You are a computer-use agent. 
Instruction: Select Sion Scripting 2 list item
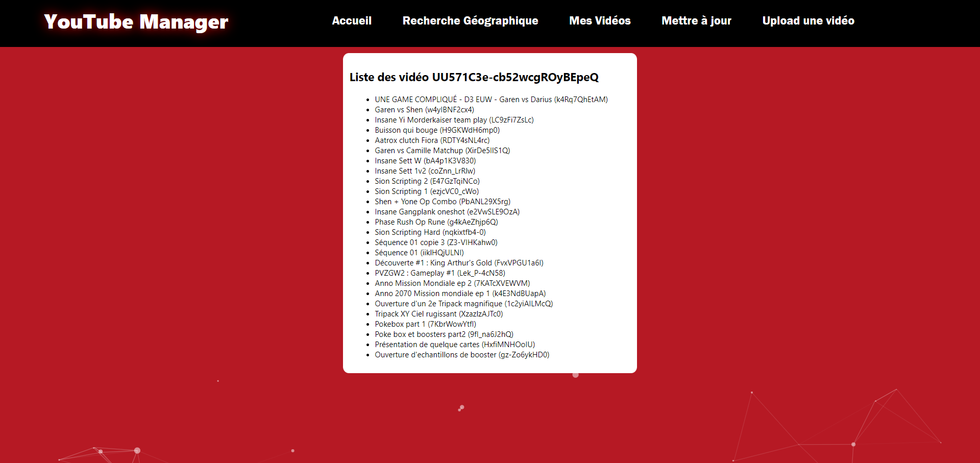pos(427,181)
